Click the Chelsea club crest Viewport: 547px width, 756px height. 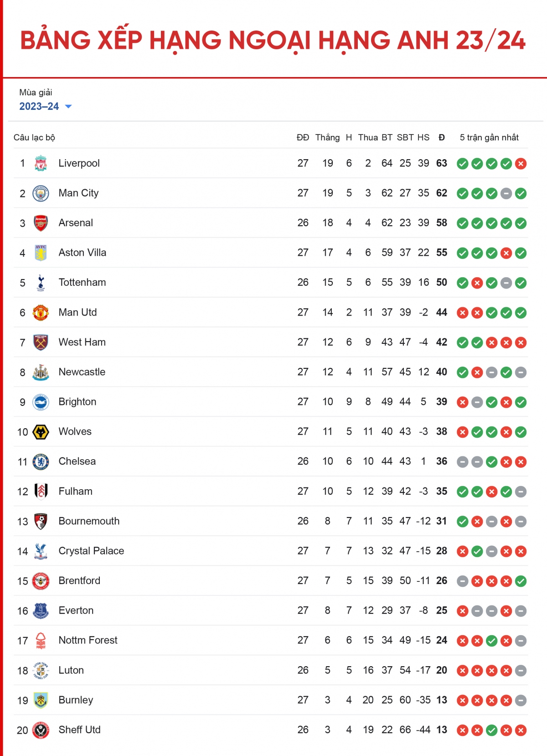pos(41,461)
